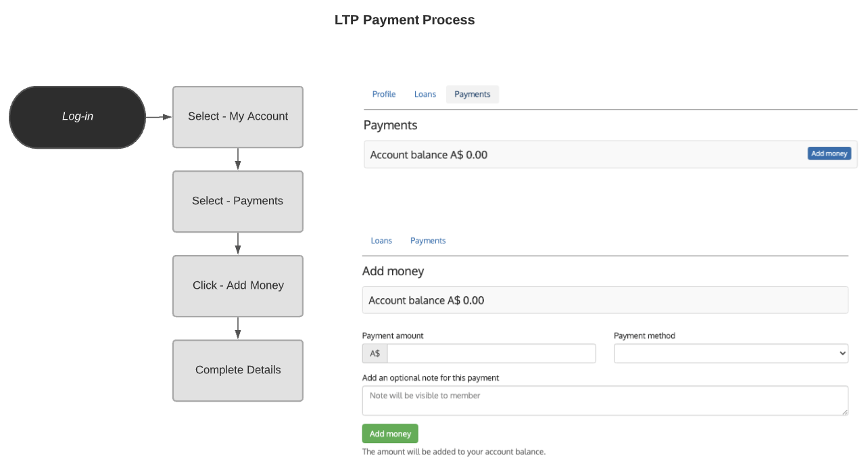Click the arrow pointing to Complete Details box
The image size is (868, 468).
(x=238, y=328)
